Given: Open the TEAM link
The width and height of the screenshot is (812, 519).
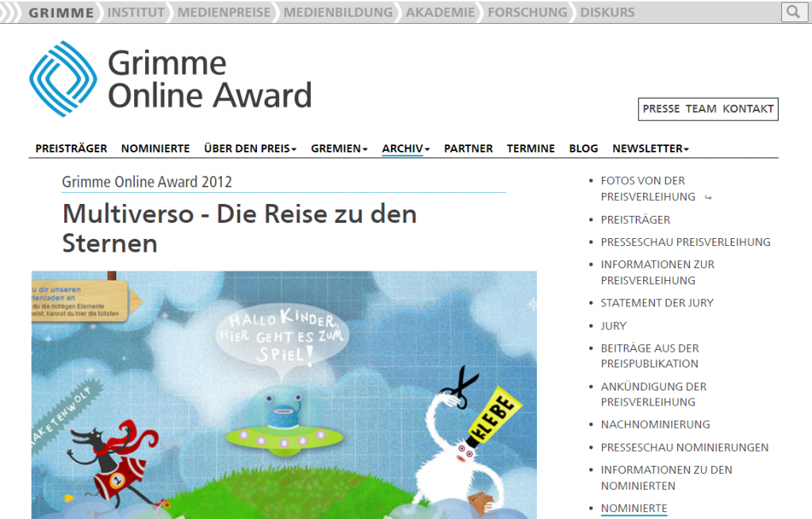Looking at the screenshot, I should pyautogui.click(x=701, y=109).
